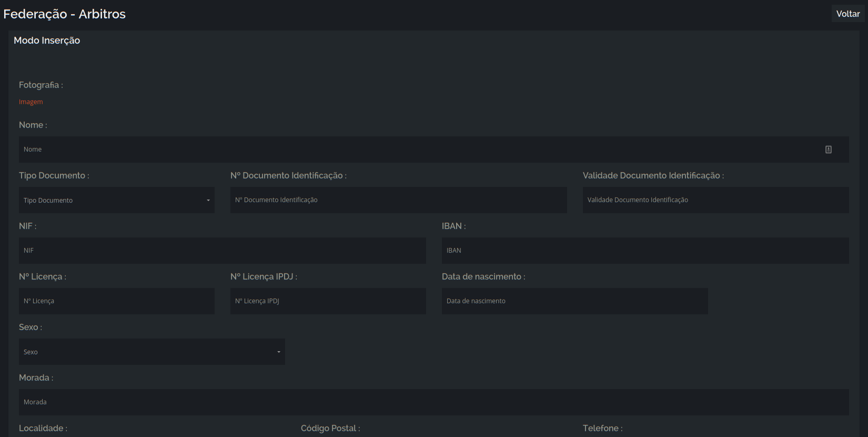Viewport: 868px width, 437px height.
Task: Click the Código Postal label
Action: (330, 428)
